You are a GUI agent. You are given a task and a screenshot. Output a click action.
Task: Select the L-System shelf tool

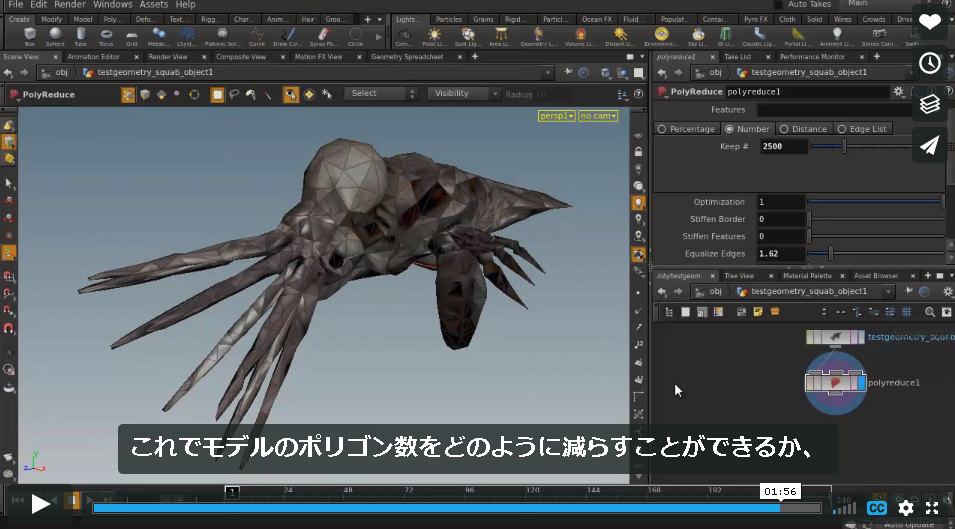[x=187, y=36]
